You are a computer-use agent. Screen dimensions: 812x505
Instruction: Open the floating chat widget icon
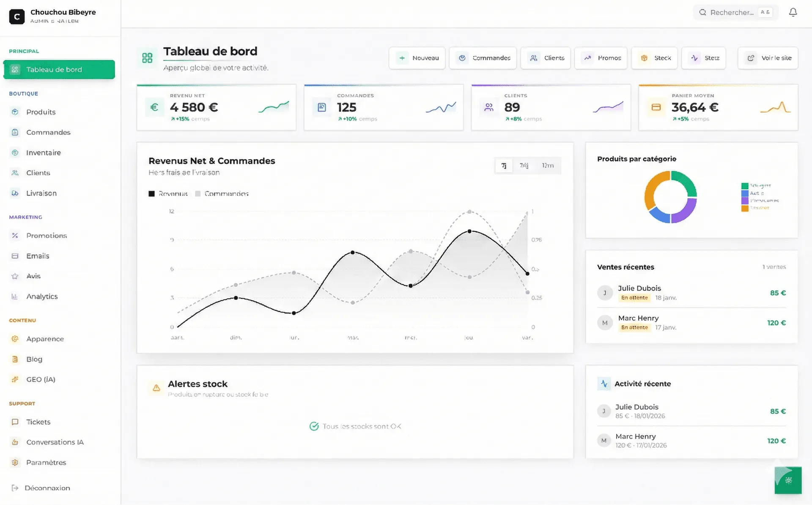pyautogui.click(x=788, y=480)
